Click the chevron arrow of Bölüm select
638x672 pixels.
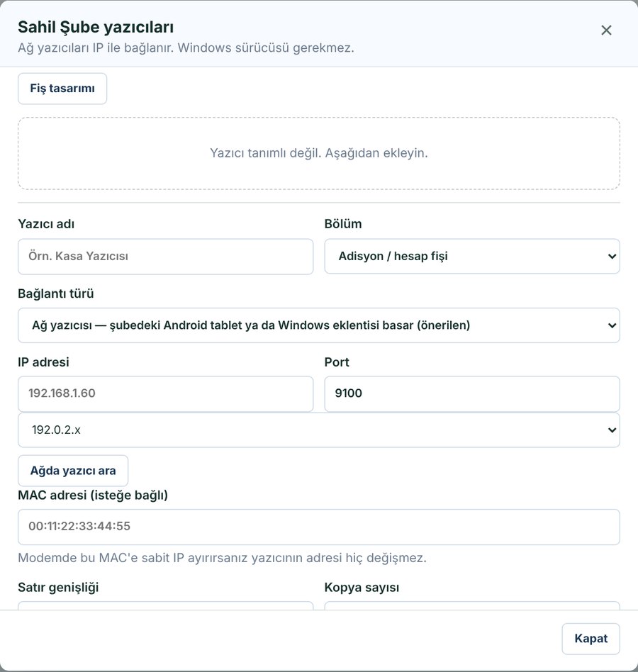click(612, 257)
